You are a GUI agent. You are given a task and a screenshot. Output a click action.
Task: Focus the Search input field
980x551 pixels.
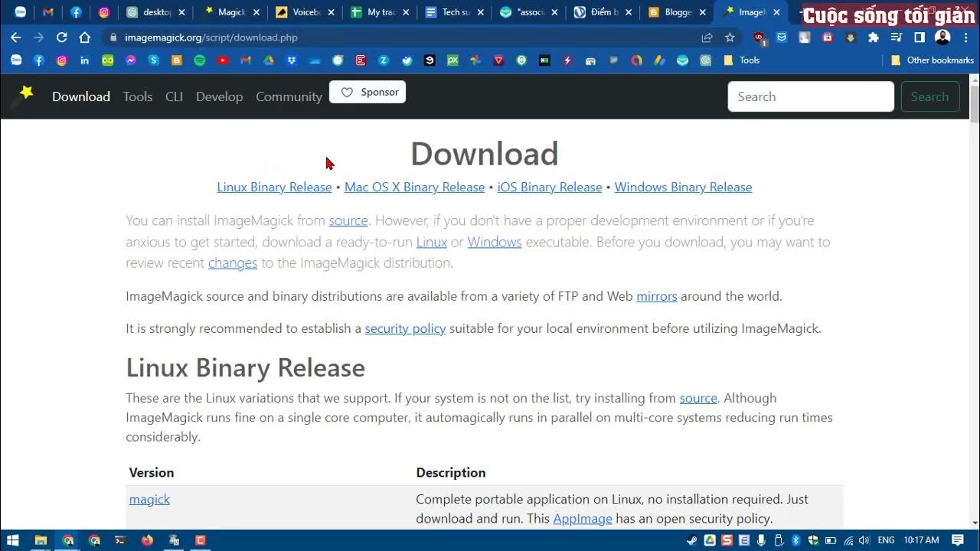(811, 96)
